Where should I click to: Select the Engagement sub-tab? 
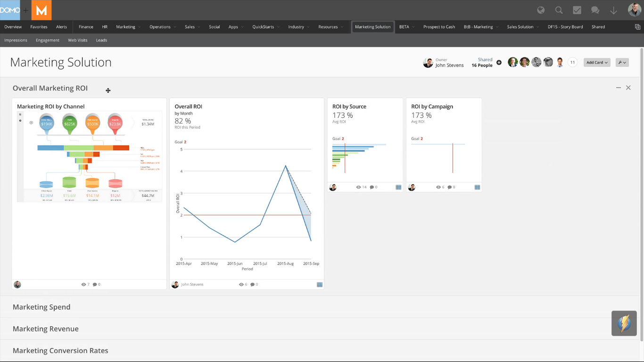point(48,40)
